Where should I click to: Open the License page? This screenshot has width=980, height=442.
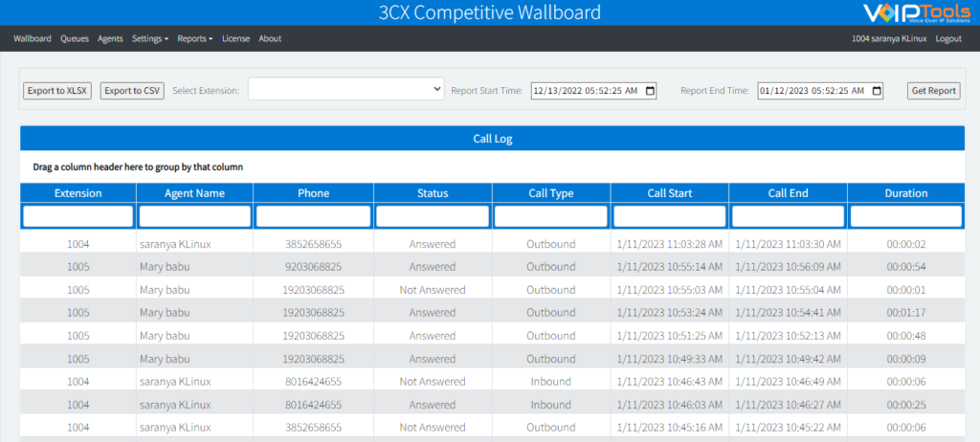235,39
